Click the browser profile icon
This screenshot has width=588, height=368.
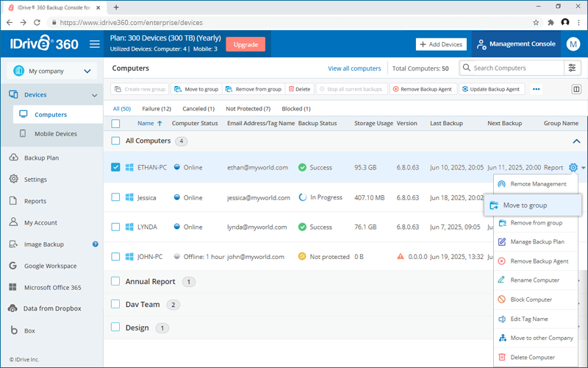tap(565, 23)
